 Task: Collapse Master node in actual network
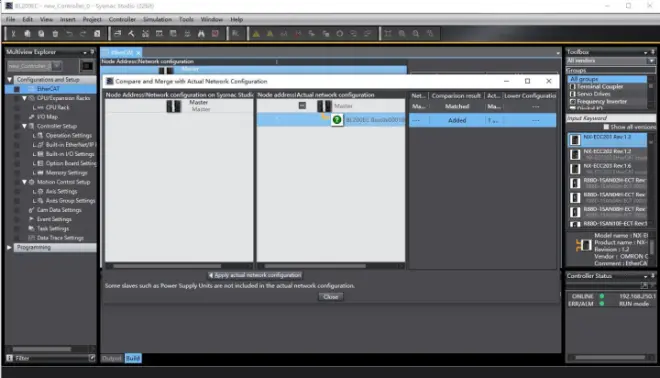302,106
